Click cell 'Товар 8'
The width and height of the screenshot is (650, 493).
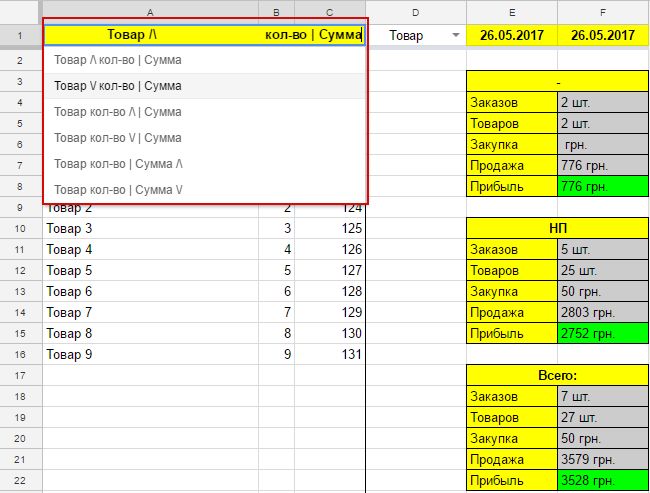(x=150, y=333)
